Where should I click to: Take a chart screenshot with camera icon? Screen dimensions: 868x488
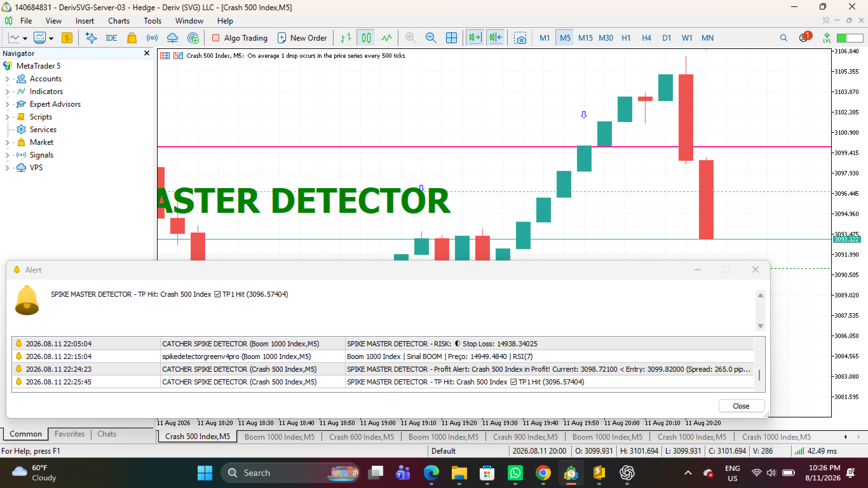pyautogui.click(x=520, y=38)
